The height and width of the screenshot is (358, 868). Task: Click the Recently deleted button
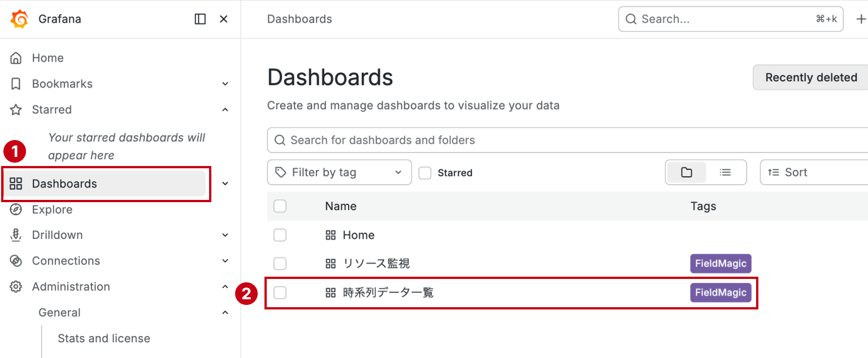tap(811, 77)
